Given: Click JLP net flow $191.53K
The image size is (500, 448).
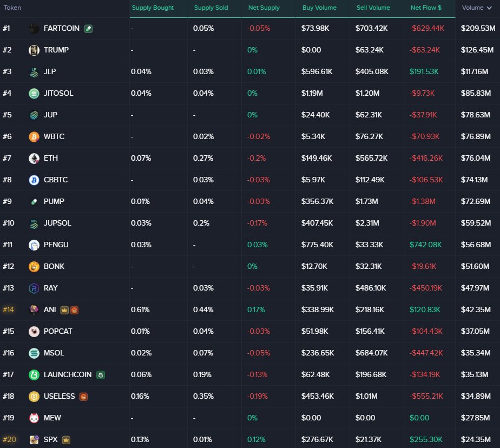Looking at the screenshot, I should coord(424,72).
